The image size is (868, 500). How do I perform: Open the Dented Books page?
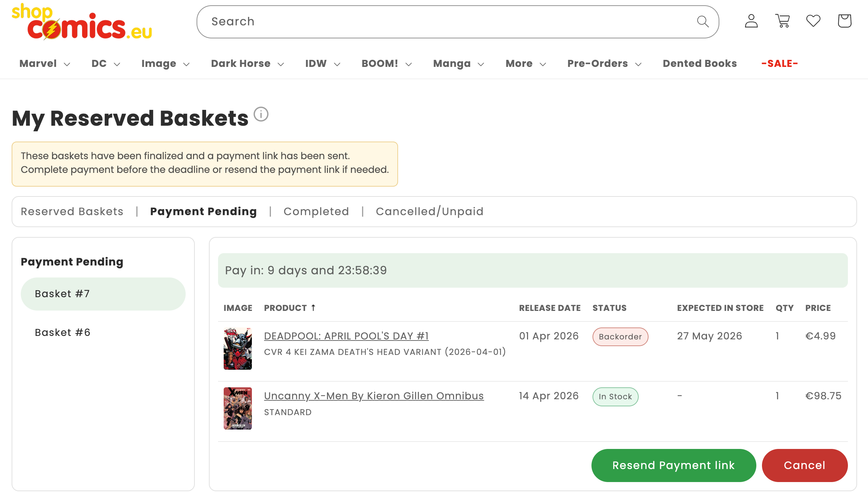(x=700, y=64)
